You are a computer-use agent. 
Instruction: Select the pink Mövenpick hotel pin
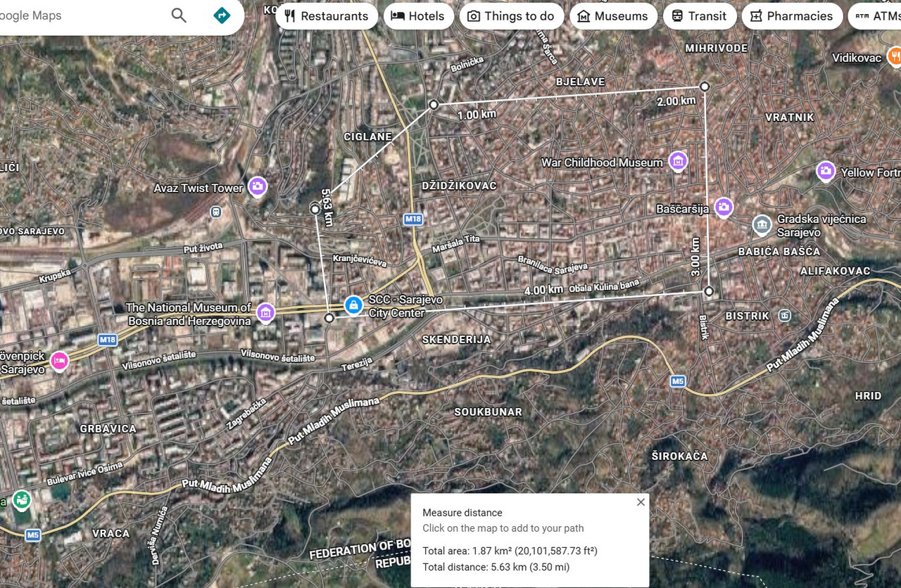click(x=60, y=360)
